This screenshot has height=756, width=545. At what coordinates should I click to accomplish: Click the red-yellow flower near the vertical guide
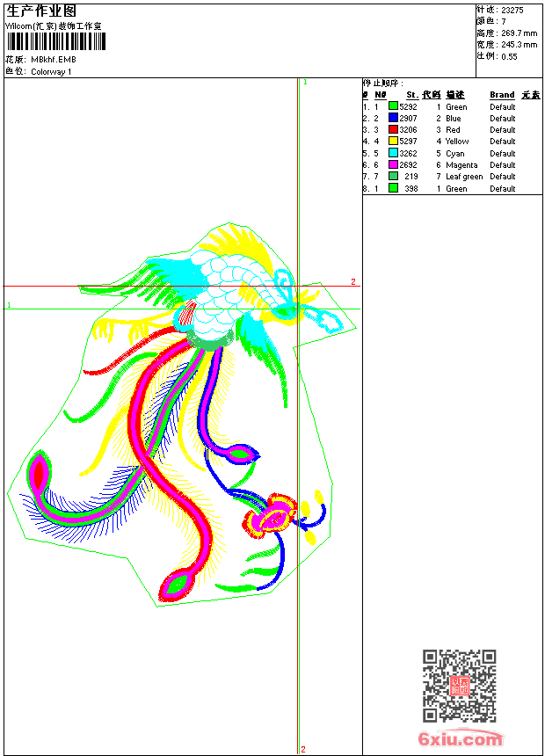270,516
